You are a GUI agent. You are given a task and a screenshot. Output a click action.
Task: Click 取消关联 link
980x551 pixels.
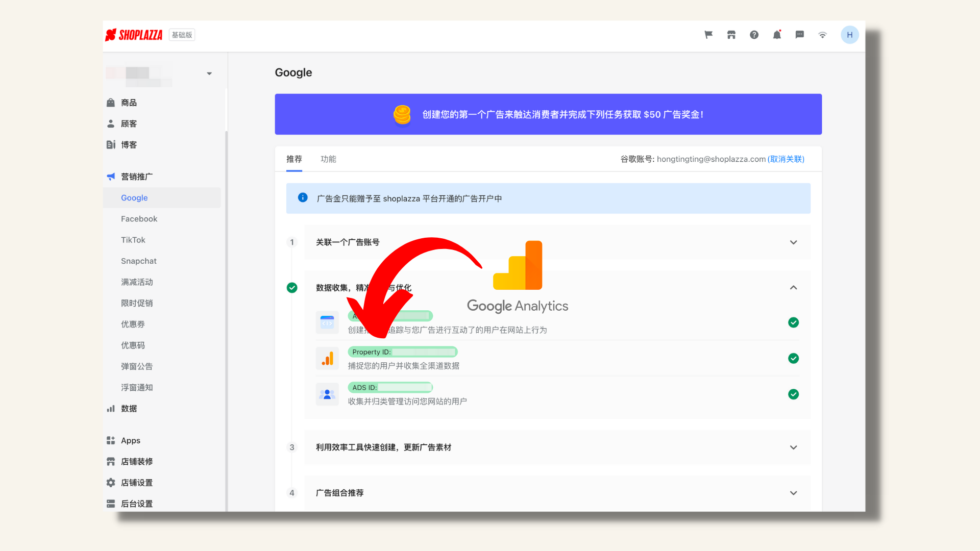(786, 159)
